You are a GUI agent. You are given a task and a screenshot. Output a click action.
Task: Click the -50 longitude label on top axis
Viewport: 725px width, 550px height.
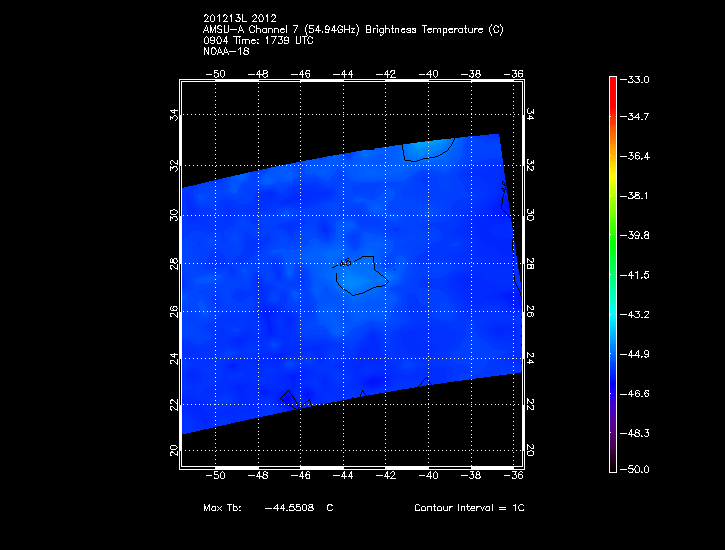pyautogui.click(x=215, y=73)
